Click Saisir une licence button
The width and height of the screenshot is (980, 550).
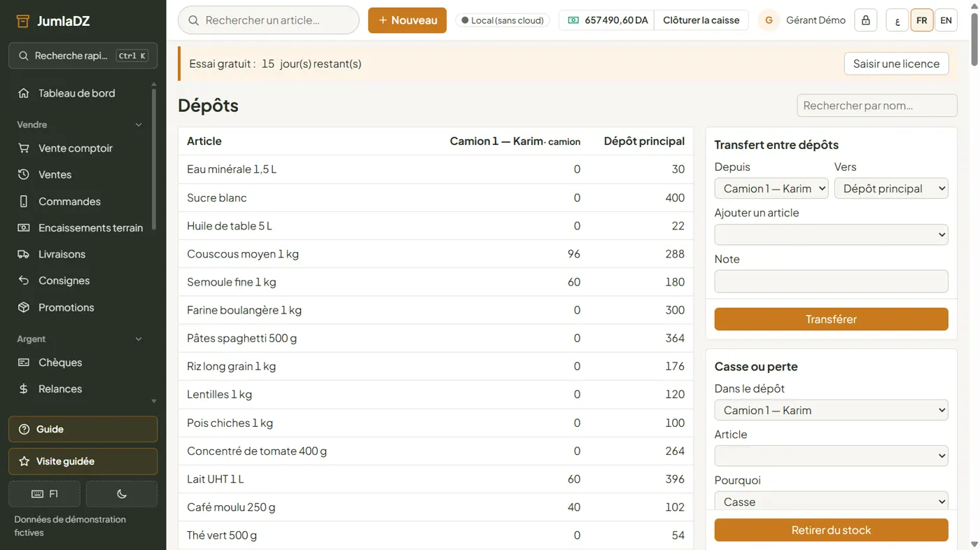click(x=897, y=64)
